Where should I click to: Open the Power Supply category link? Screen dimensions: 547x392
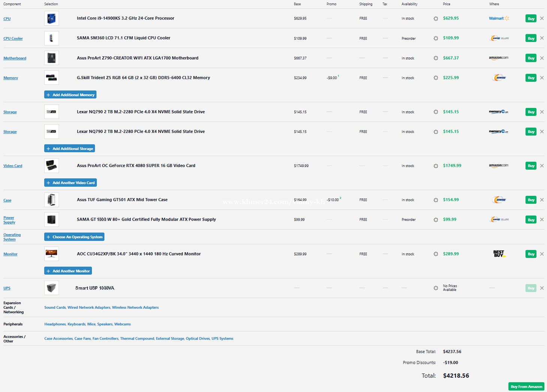coord(9,220)
